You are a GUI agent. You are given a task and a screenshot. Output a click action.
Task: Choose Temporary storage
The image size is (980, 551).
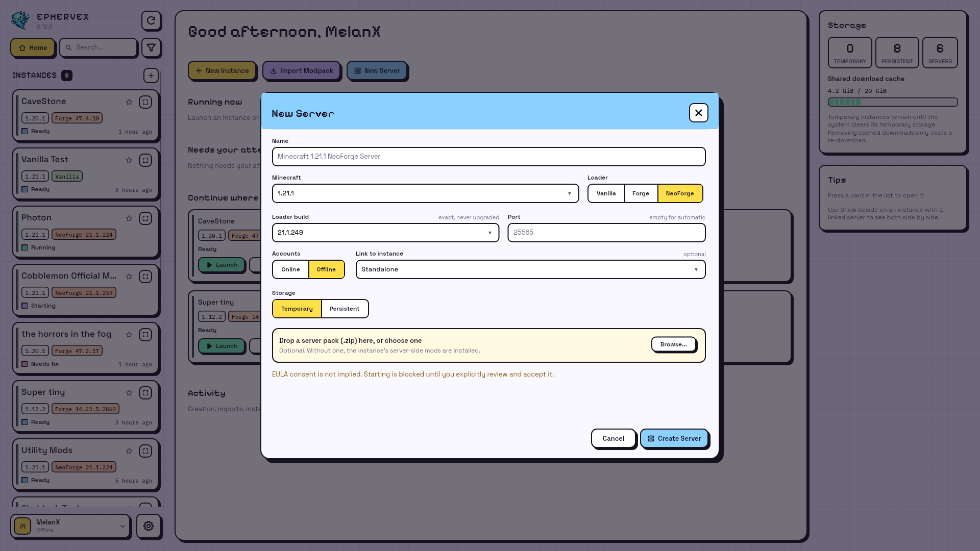[297, 309]
